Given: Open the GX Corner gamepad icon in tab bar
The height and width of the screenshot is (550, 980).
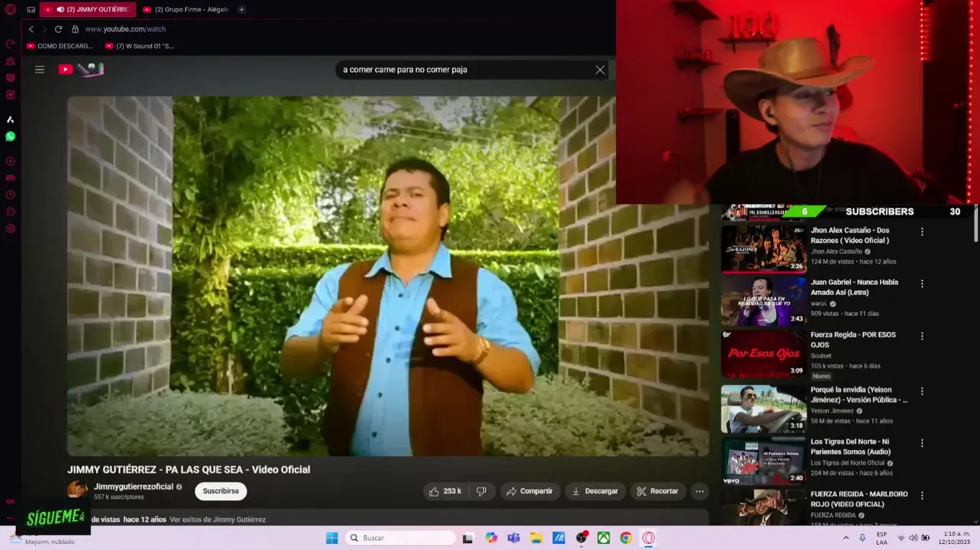Looking at the screenshot, I should pos(31,10).
